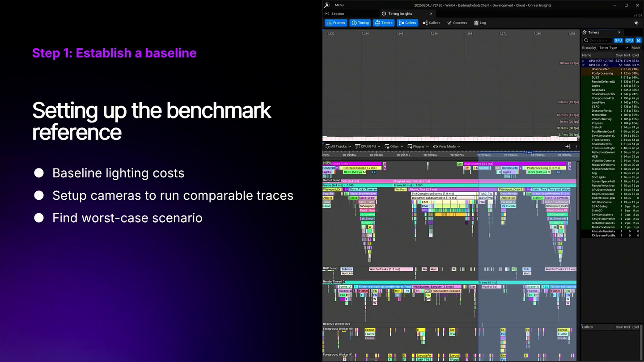644x362 pixels.
Task: Sort by the Excl column header in Timers
Action: tap(636, 55)
